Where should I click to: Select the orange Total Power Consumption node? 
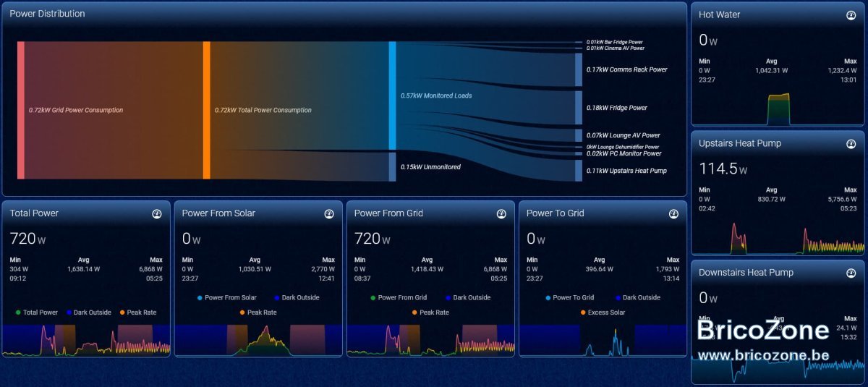coord(207,110)
